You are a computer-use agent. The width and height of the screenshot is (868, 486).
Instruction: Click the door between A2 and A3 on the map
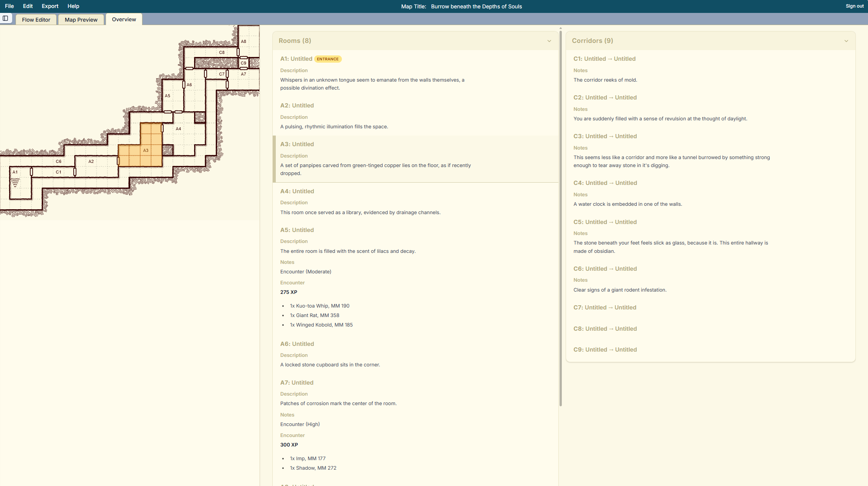click(x=118, y=161)
